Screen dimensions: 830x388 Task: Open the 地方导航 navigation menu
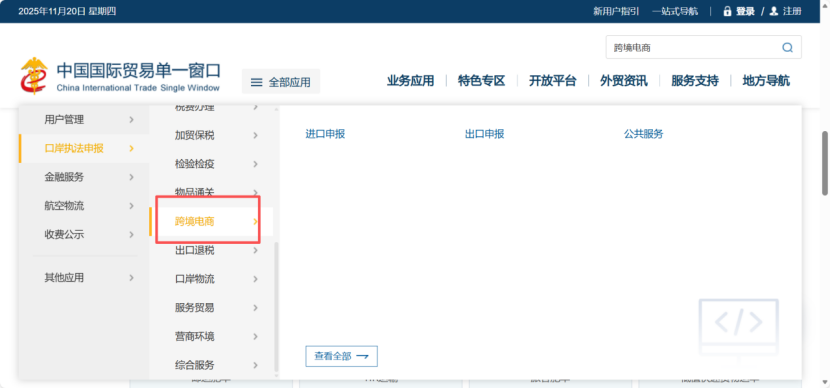[766, 81]
